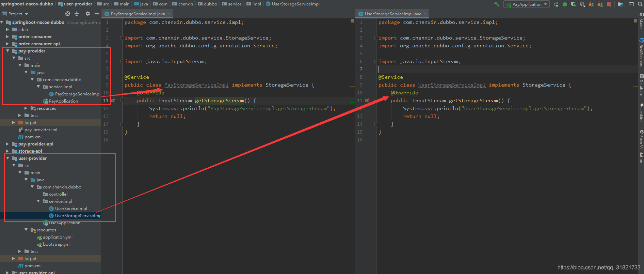The height and width of the screenshot is (274, 644).
Task: Click user-provider breadcrumb in navigation bar
Action: (75, 4)
